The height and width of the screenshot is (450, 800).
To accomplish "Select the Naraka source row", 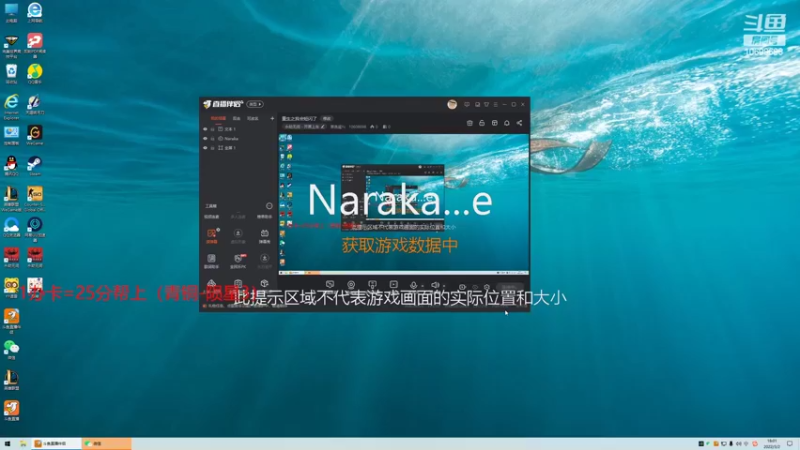I will 238,138.
